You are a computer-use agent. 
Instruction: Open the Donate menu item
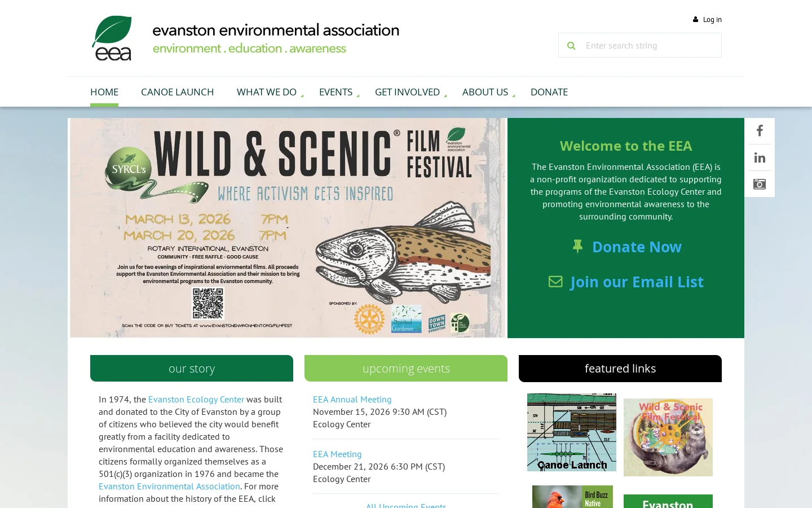[x=549, y=92]
